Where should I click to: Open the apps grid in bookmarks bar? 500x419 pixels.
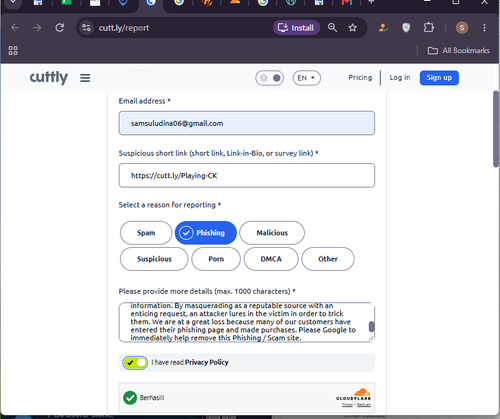(x=13, y=51)
